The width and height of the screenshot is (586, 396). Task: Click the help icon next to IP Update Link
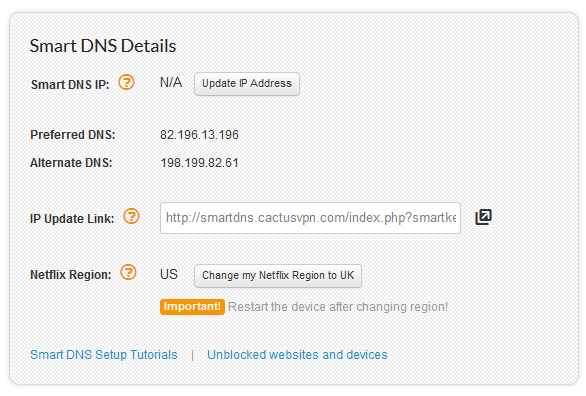131,216
